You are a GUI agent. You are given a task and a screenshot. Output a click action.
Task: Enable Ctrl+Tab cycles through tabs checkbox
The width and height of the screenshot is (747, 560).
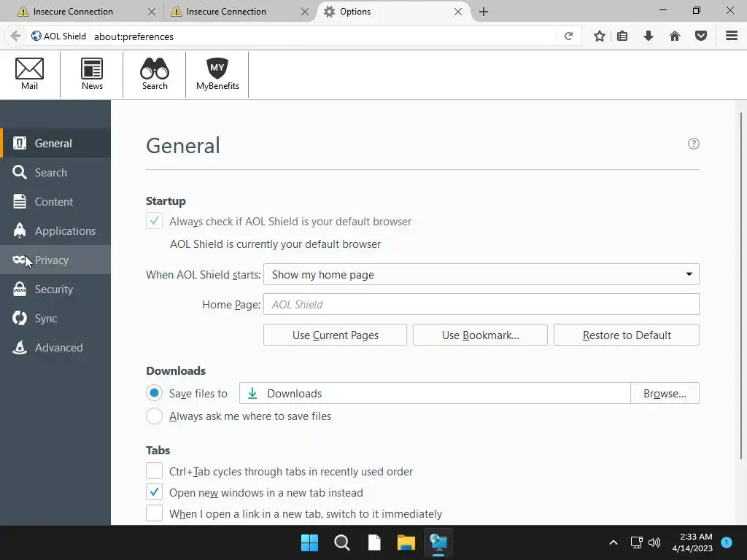[154, 471]
